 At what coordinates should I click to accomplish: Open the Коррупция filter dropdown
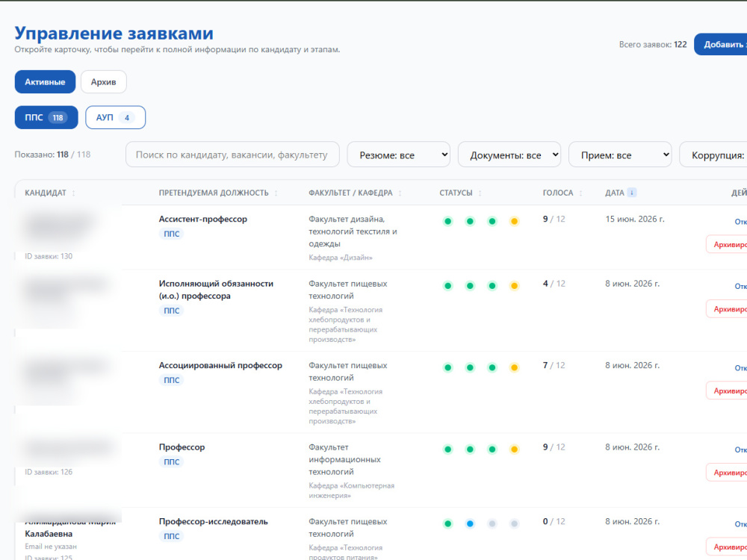pos(713,155)
